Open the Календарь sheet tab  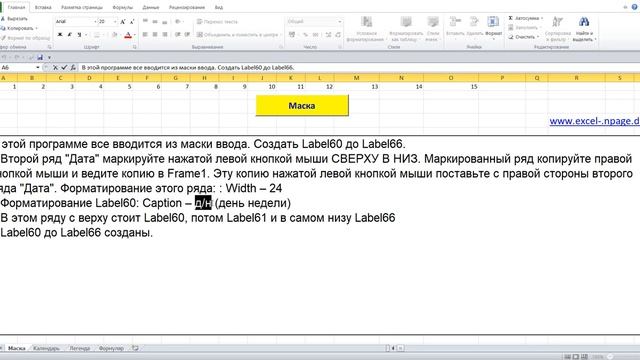[46, 348]
